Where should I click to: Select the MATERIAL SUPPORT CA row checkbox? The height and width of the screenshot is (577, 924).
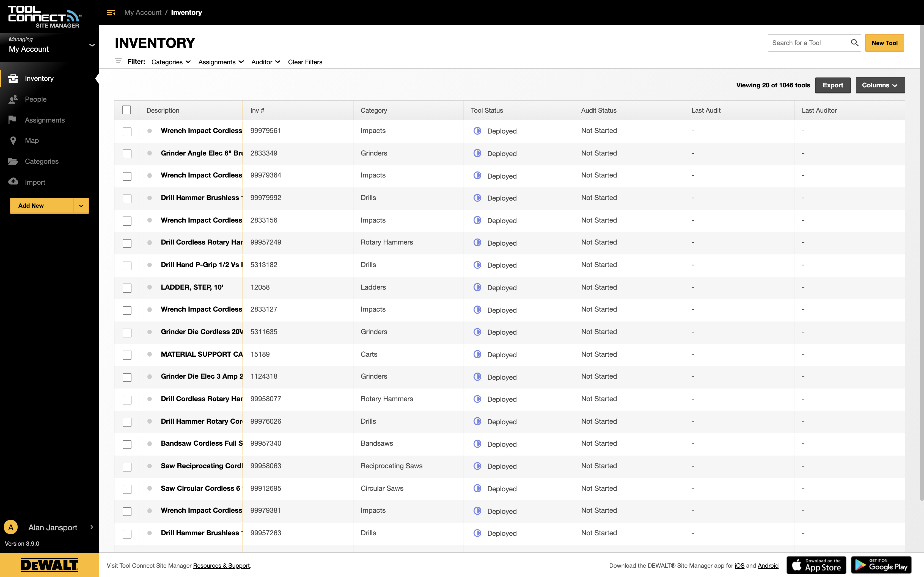tap(127, 355)
